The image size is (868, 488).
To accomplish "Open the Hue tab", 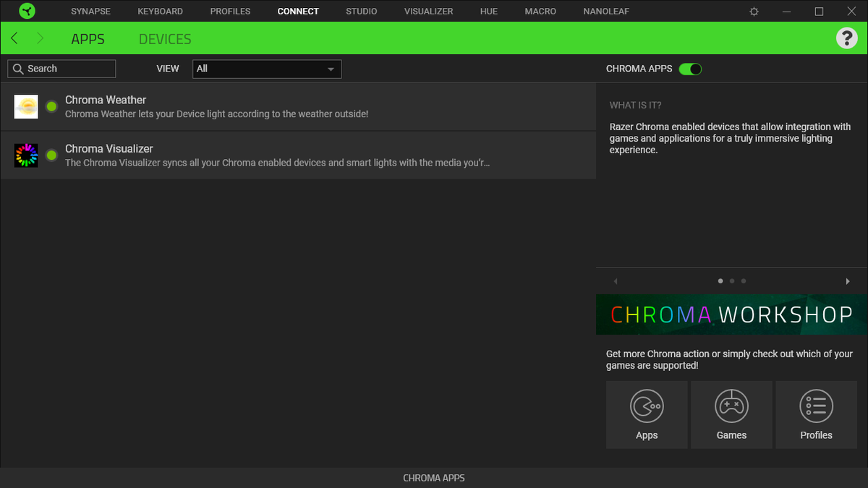I will pos(489,12).
